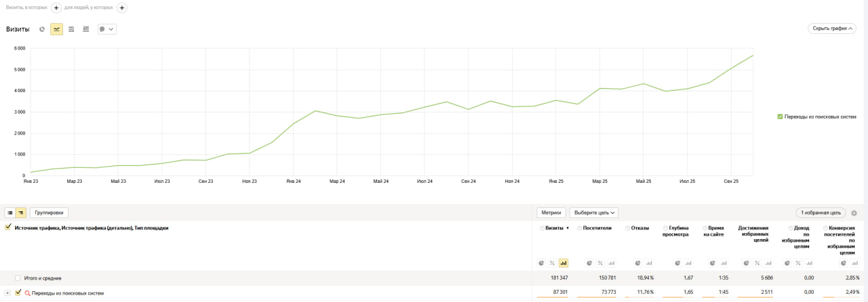
Task: Click the pie icon under Посетители
Action: [x=589, y=263]
